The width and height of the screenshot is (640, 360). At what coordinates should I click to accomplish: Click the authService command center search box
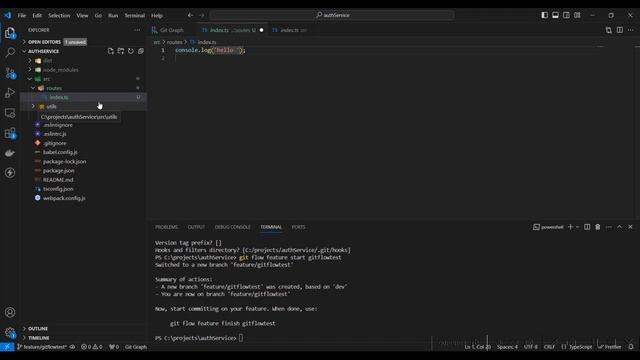coord(332,15)
